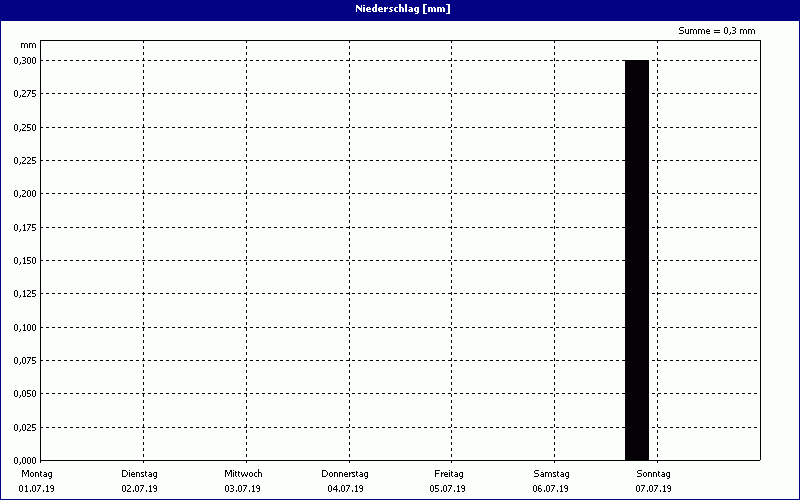Click the date 01.07.19 on the x-axis
The height and width of the screenshot is (500, 800).
coord(35,489)
